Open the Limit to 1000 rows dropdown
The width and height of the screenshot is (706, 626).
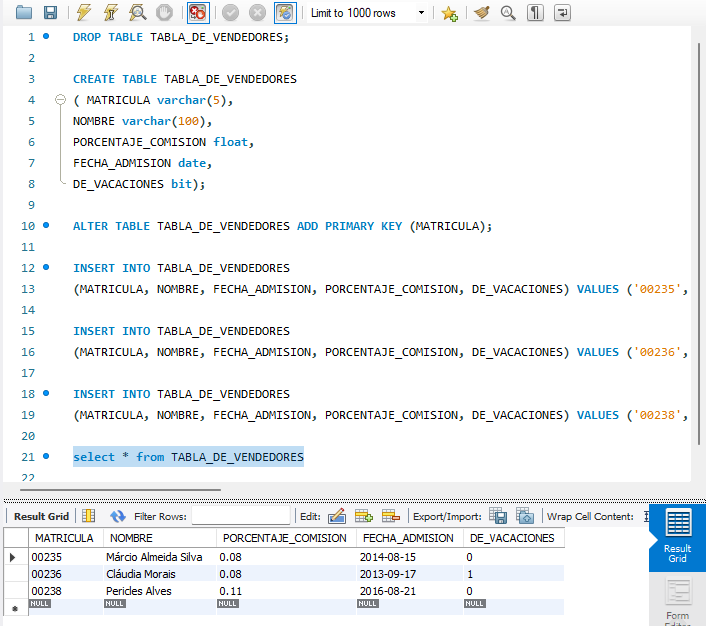[x=367, y=13]
